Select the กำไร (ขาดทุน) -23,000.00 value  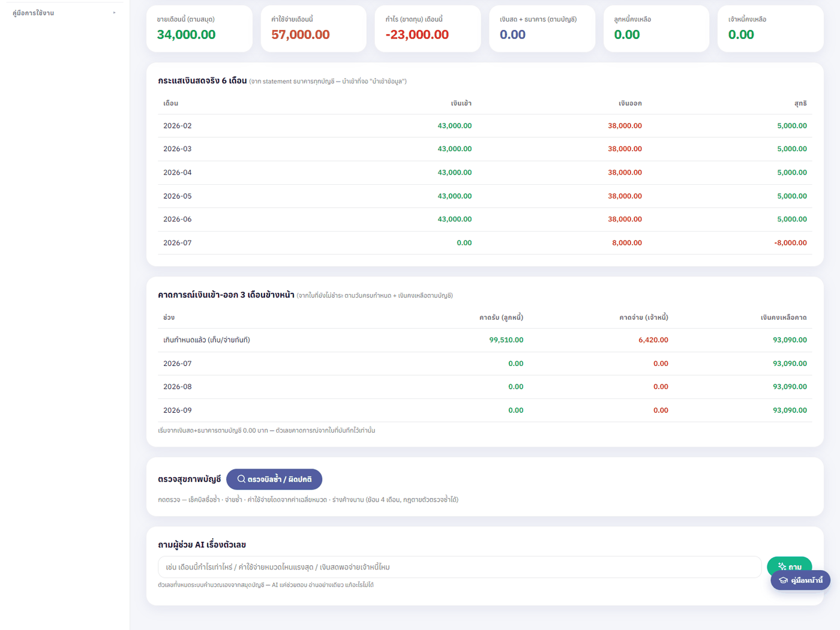point(417,35)
